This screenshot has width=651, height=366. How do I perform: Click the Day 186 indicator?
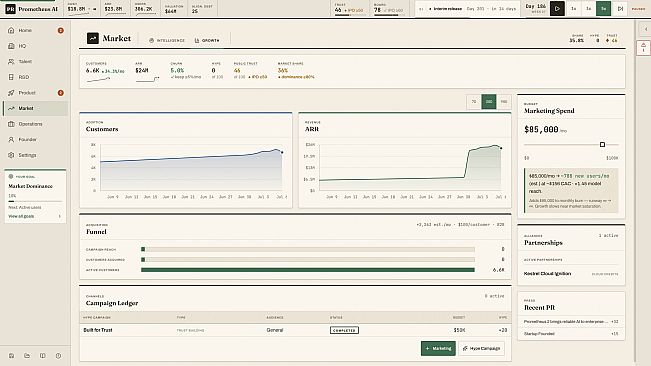point(536,8)
